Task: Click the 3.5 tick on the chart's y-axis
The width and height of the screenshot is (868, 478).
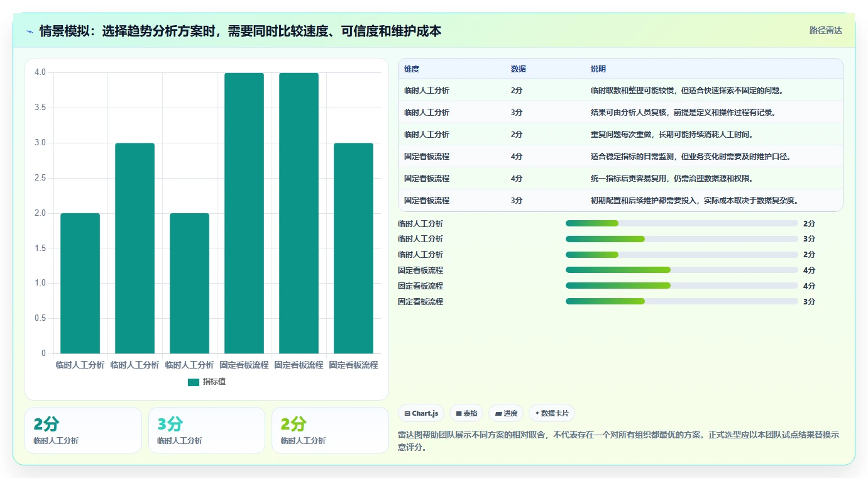Action: [x=40, y=108]
